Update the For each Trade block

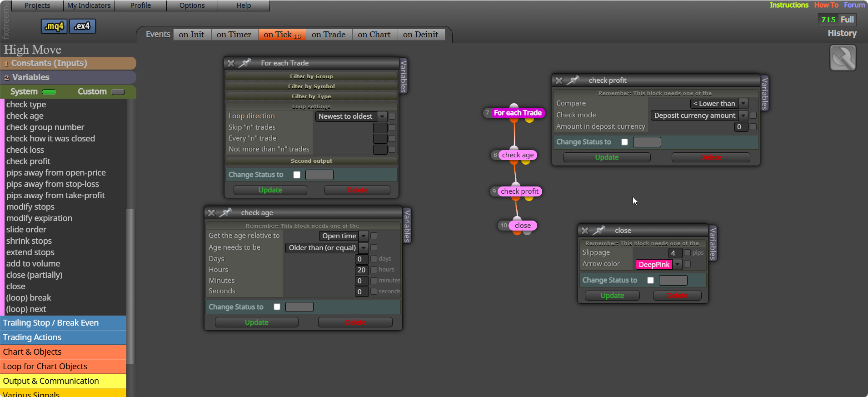pos(270,190)
